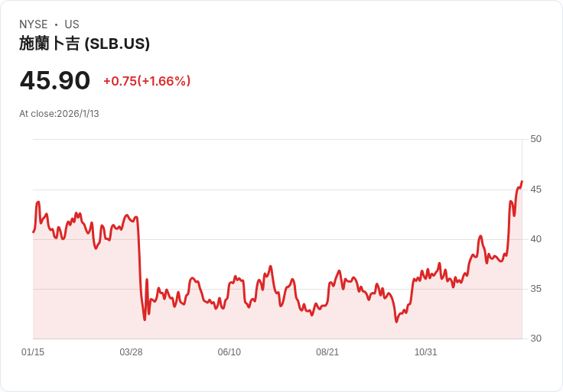Click the 50 price axis label
Viewport: 563px width, 392px height.
(535, 139)
